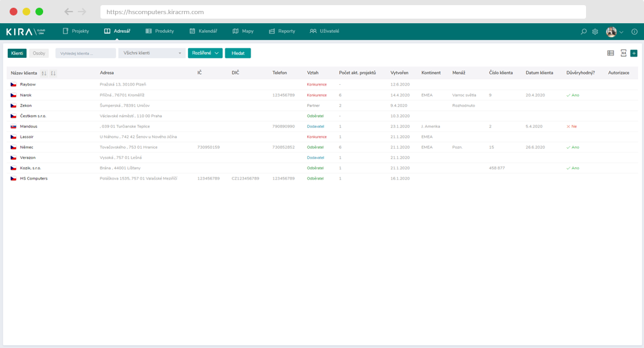Click the browser back arrow
644x348 pixels.
pos(68,12)
